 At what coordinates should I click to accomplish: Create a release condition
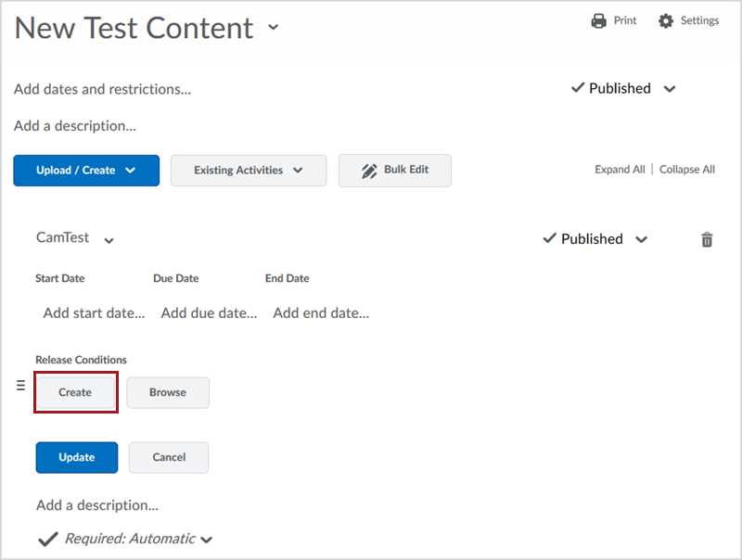tap(75, 392)
